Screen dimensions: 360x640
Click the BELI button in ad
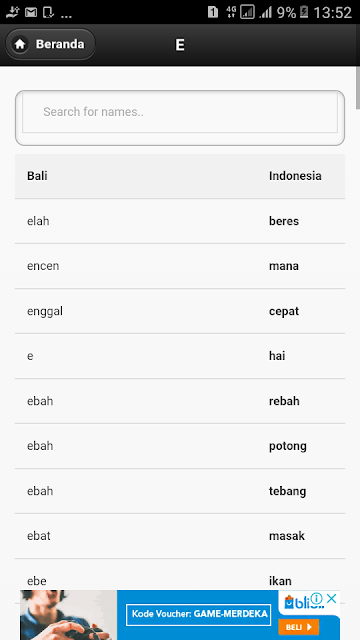pos(298,627)
